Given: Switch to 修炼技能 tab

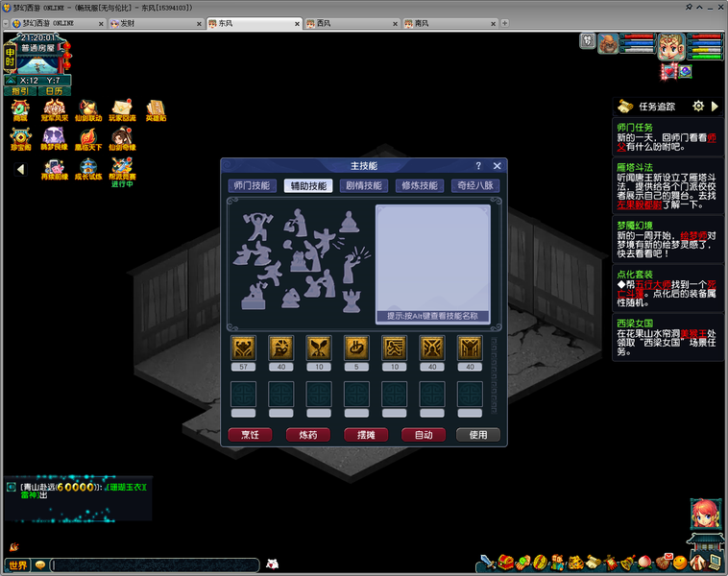Looking at the screenshot, I should point(420,185).
